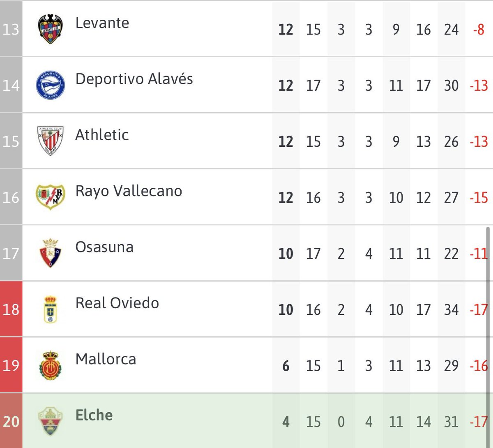The width and height of the screenshot is (493, 448).
Task: Open the Mallorca team link
Action: (106, 359)
